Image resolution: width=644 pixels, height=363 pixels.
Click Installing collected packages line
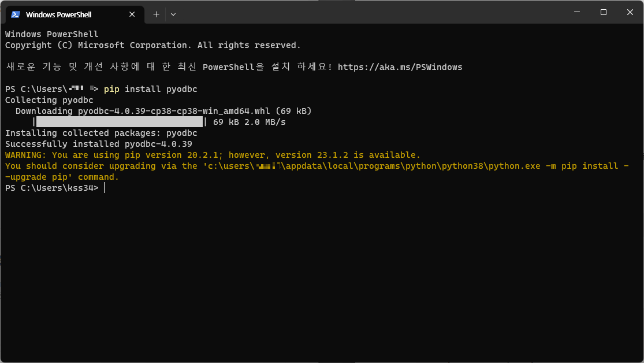coord(101,133)
